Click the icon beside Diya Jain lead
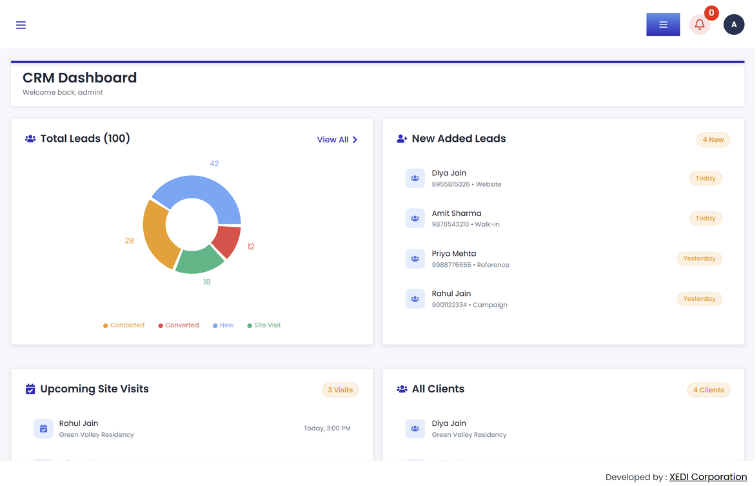 coord(415,178)
